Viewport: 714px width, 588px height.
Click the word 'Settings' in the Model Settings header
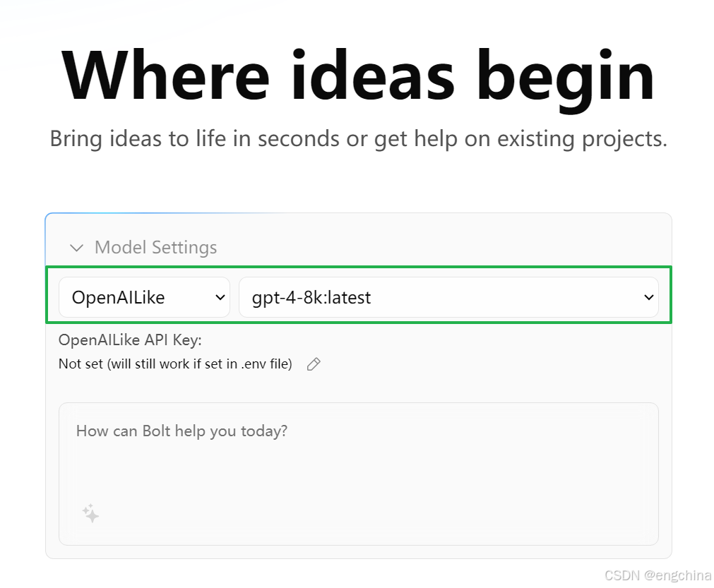(184, 248)
